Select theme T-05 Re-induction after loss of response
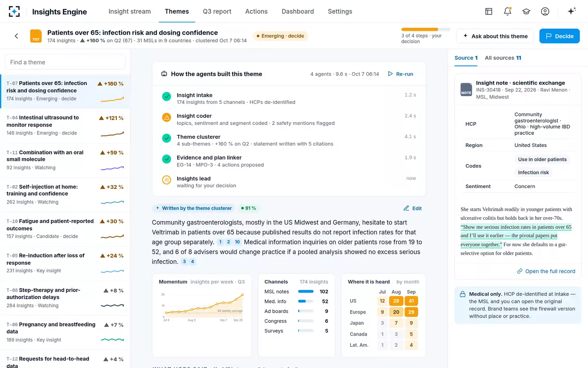Viewport: 588px width, 368px height. [x=65, y=263]
